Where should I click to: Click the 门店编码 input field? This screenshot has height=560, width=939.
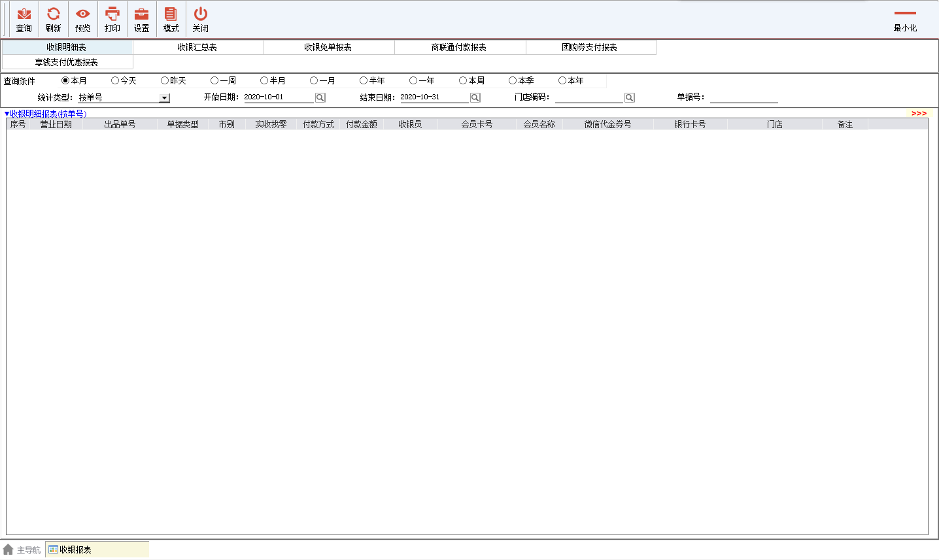589,97
